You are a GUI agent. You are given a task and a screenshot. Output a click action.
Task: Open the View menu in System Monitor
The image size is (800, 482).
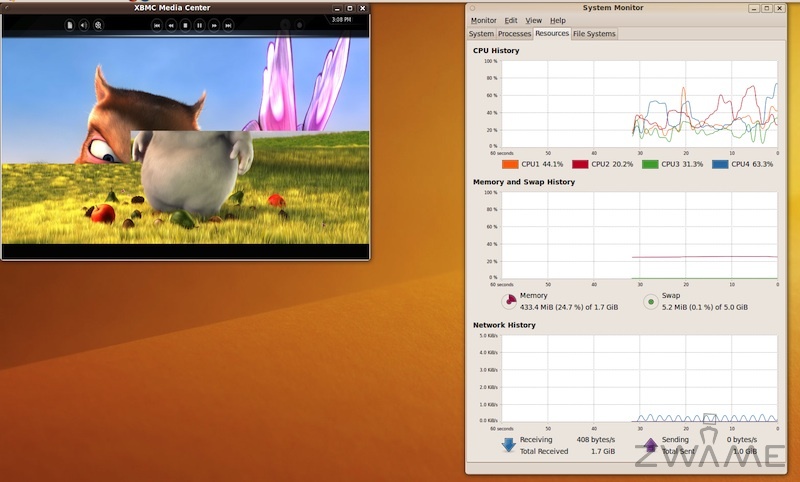click(x=534, y=20)
